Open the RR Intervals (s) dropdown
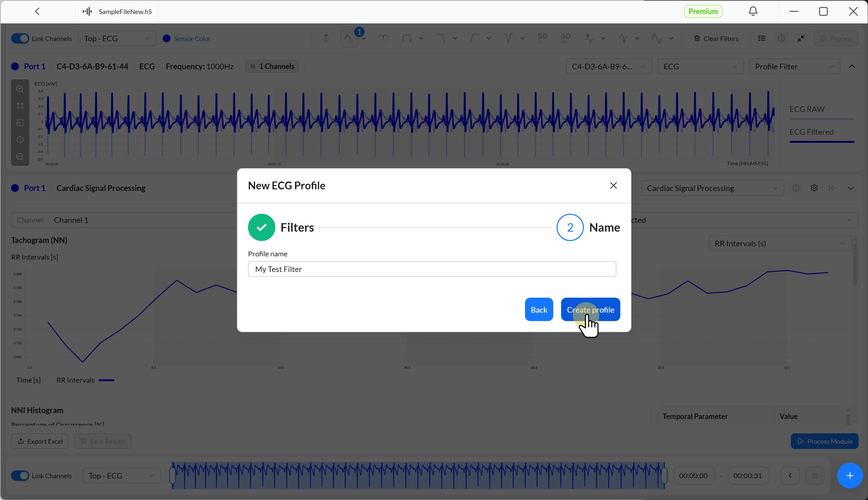Screen dimensions: 868x500 coord(780,243)
